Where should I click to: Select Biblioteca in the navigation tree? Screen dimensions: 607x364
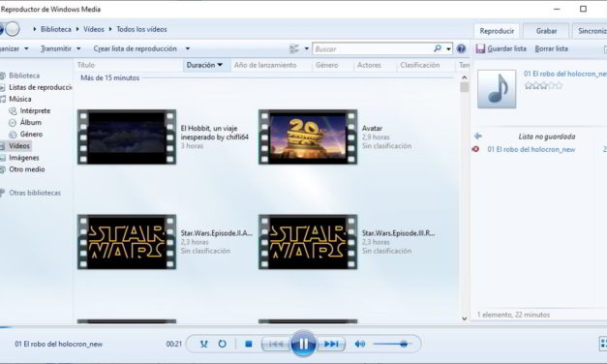[23, 76]
